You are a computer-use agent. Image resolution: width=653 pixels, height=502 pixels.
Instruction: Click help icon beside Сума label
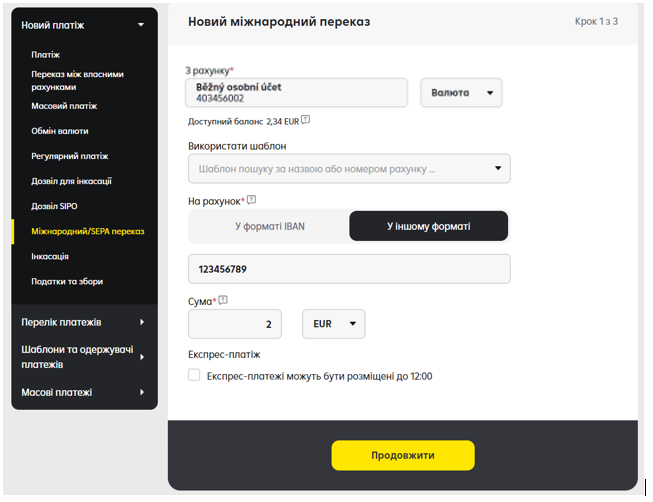pos(223,300)
